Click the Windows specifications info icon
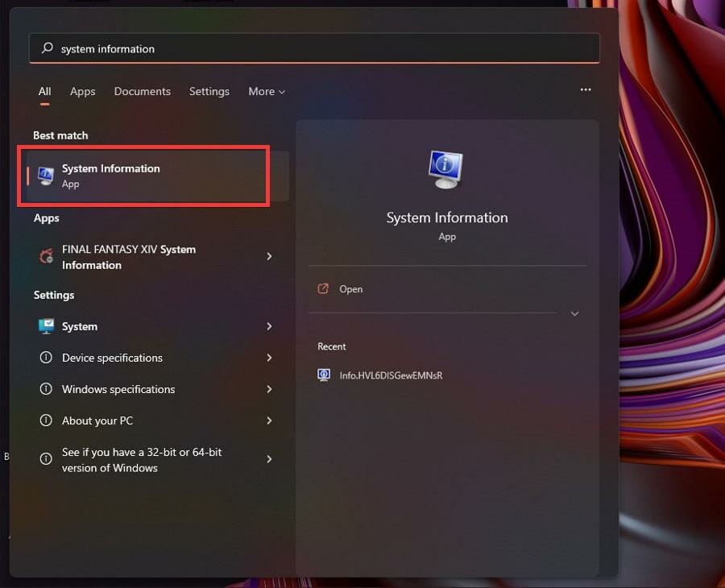 click(x=46, y=389)
